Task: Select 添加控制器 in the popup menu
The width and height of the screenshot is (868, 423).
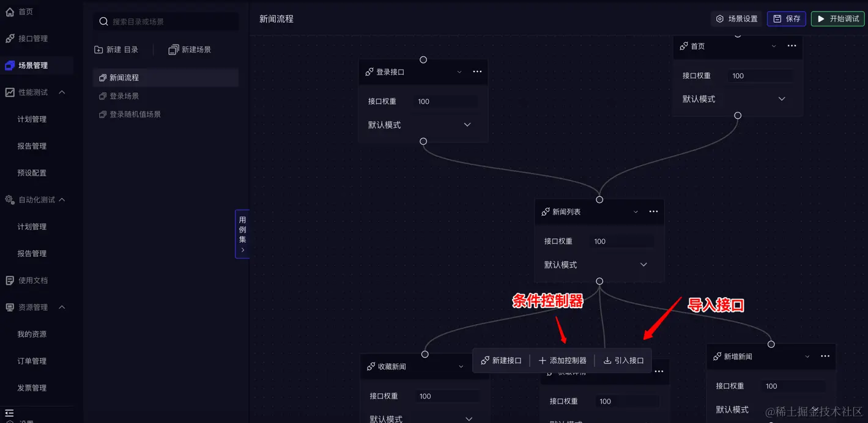Action: pyautogui.click(x=563, y=361)
